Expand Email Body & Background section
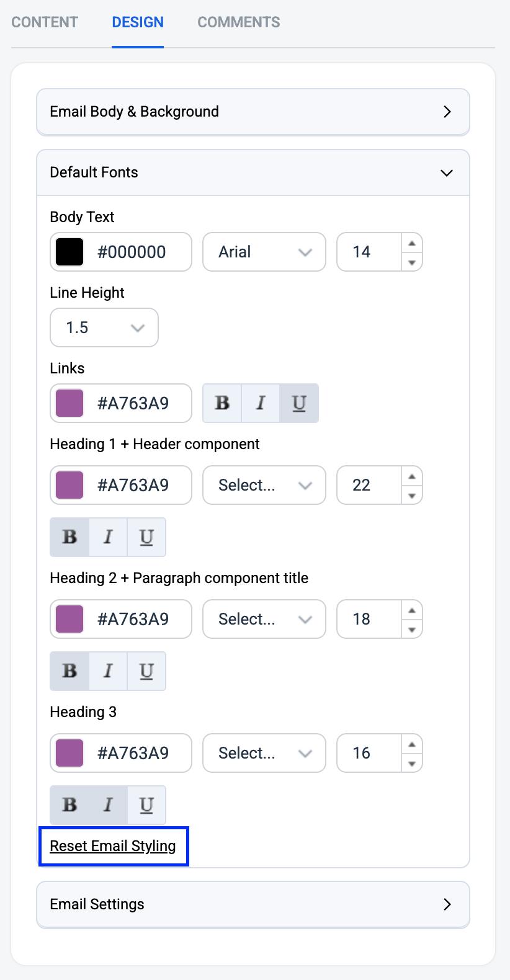510x980 pixels. pyautogui.click(x=253, y=112)
